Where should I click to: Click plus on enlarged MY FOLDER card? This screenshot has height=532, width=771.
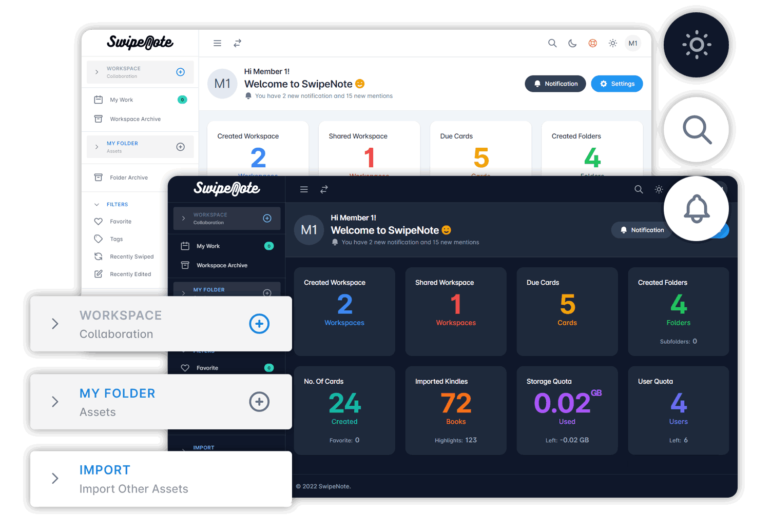coord(259,402)
